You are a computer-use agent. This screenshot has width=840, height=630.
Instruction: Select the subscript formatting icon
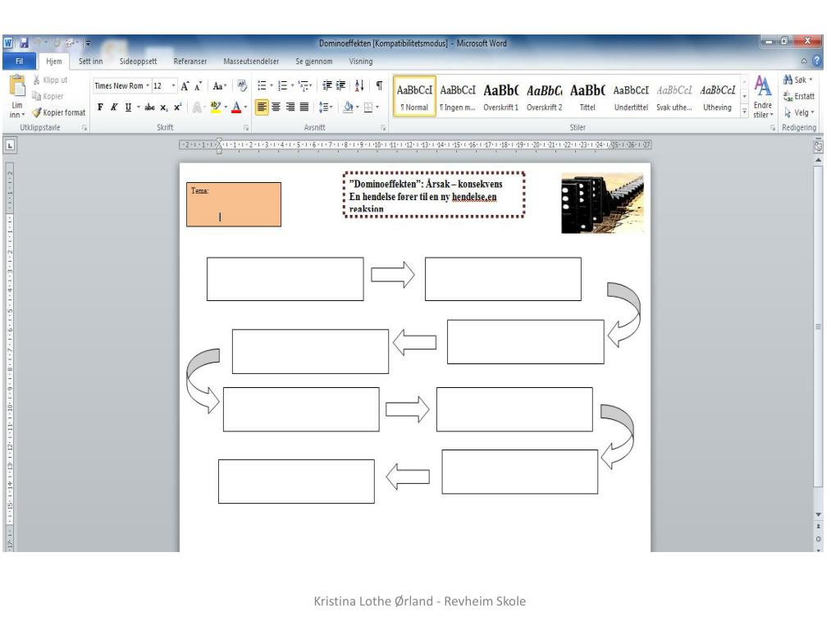pyautogui.click(x=163, y=107)
